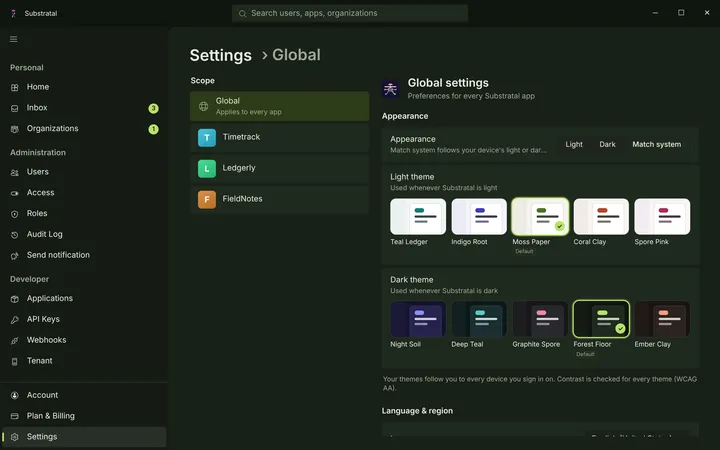Click the API Keys key icon
Image resolution: width=720 pixels, height=450 pixels.
pos(15,320)
